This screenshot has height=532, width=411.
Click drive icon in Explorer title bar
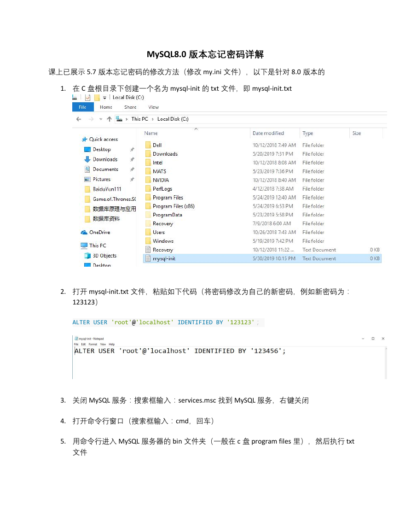point(75,97)
